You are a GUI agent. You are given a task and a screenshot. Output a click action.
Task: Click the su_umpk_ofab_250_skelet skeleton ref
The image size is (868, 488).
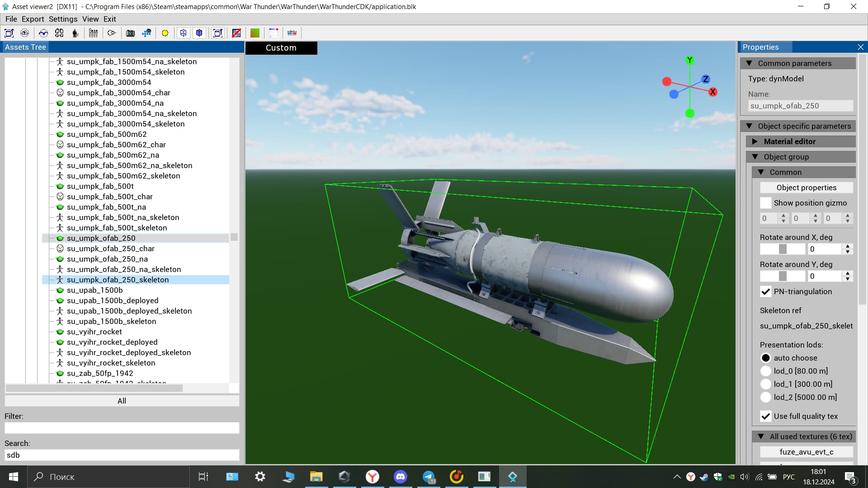pos(807,326)
